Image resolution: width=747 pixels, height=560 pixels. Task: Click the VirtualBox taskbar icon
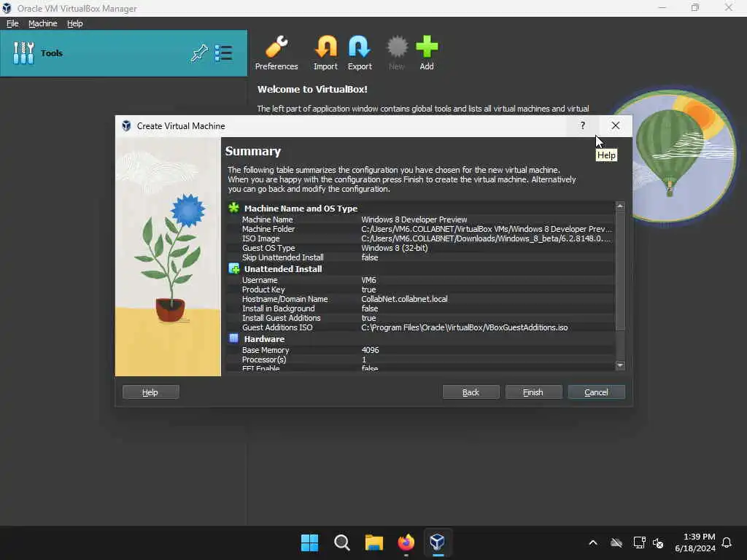tap(438, 542)
